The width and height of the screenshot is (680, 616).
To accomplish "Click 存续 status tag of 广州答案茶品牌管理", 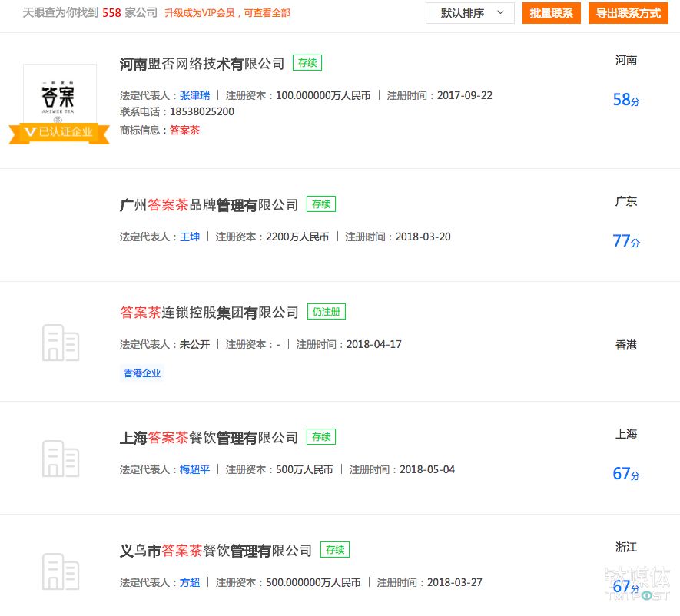I will click(321, 204).
